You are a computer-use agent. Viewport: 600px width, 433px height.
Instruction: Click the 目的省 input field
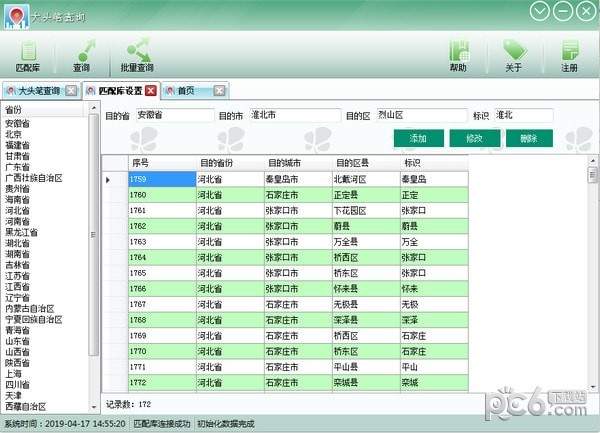coord(173,115)
